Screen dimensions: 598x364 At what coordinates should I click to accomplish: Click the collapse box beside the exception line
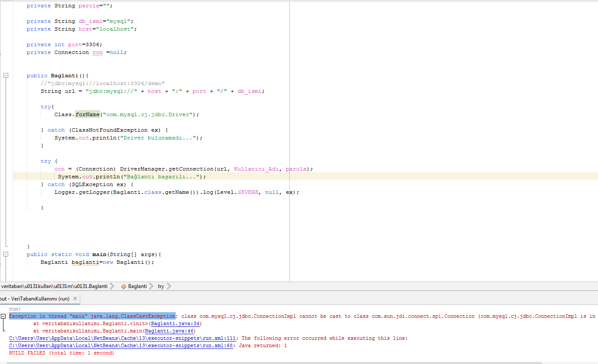3,316
